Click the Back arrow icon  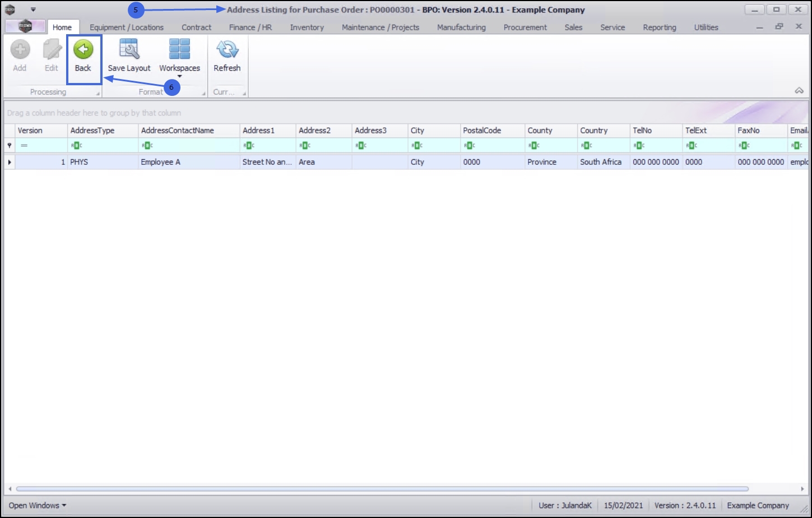tap(83, 50)
